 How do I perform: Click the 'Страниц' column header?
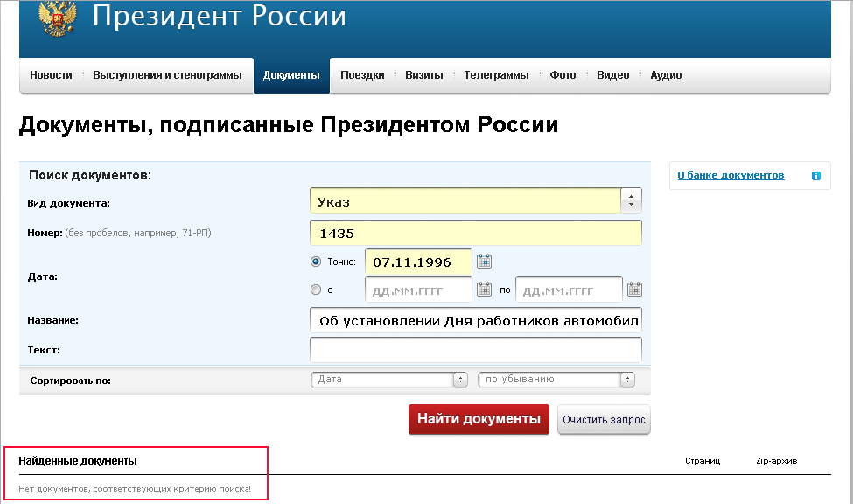tap(703, 461)
